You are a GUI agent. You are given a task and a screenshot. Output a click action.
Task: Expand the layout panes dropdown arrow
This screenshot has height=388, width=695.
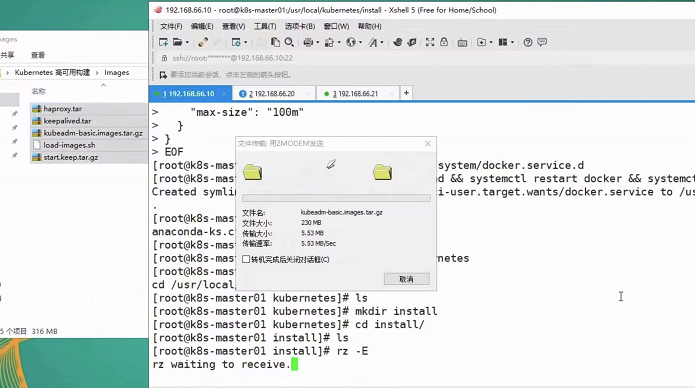click(512, 42)
